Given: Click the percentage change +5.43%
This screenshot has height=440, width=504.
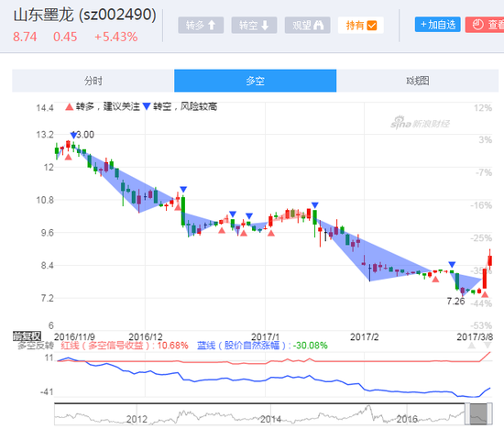Looking at the screenshot, I should (115, 37).
